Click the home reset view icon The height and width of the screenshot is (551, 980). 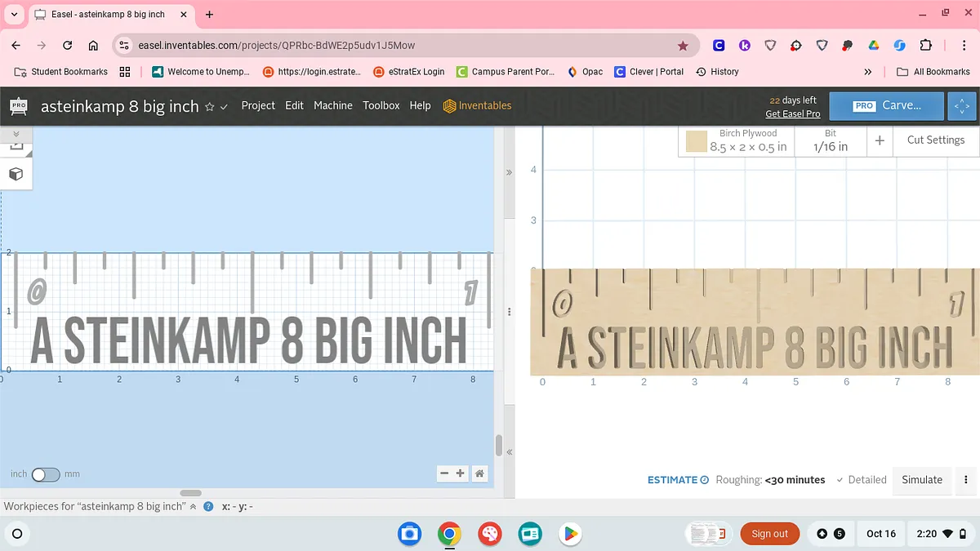pos(479,473)
